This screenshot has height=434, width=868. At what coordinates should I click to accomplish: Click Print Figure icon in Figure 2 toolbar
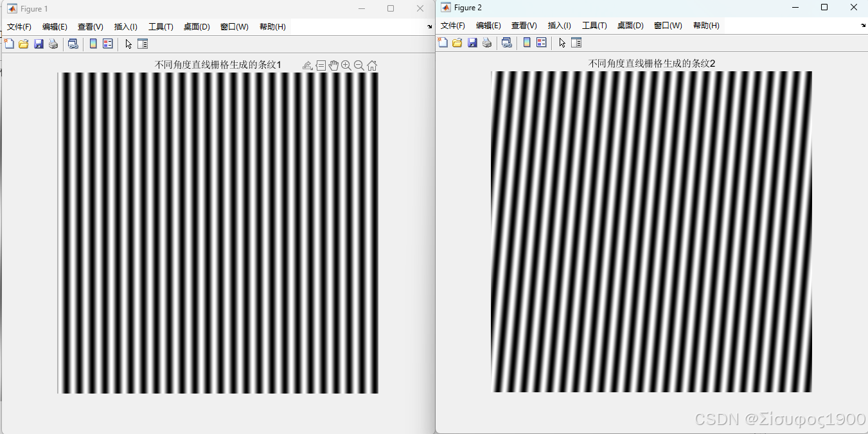pos(487,42)
